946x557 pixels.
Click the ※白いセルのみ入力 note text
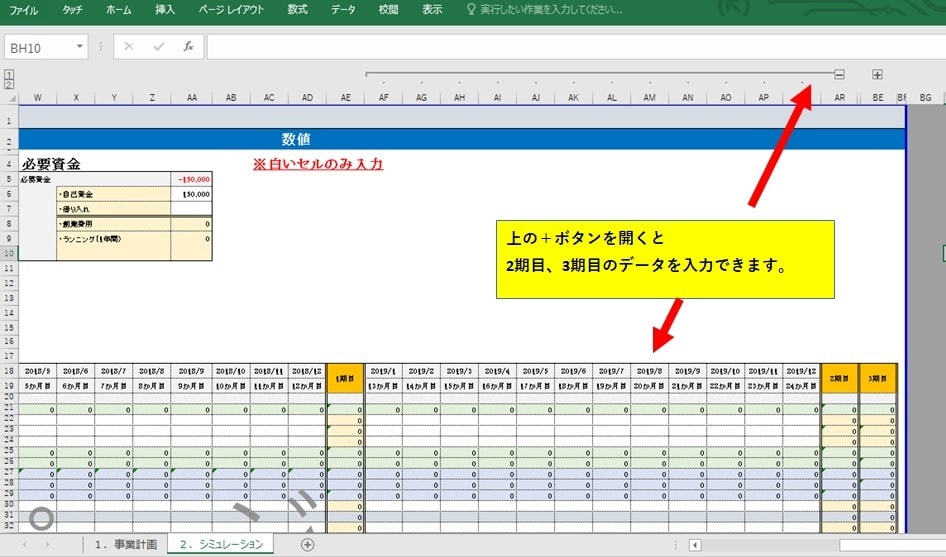click(x=318, y=164)
